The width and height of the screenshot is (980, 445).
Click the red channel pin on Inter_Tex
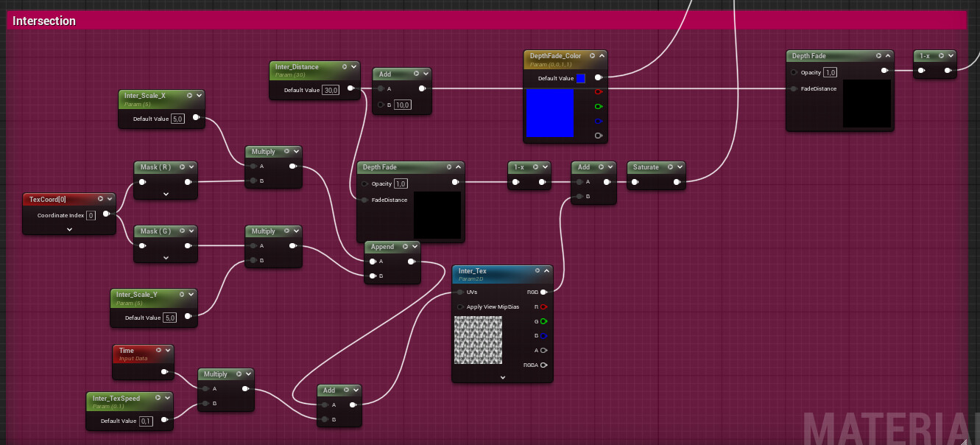pyautogui.click(x=543, y=306)
